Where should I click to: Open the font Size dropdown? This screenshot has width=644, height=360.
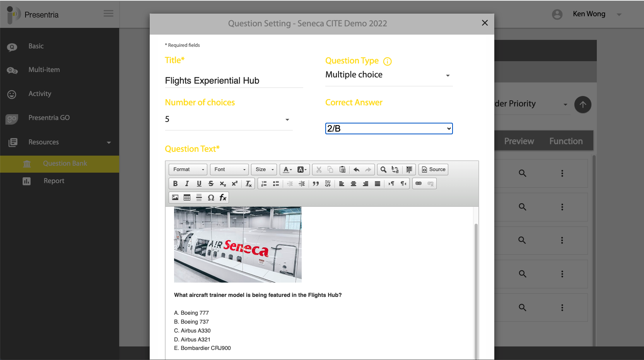click(x=264, y=169)
